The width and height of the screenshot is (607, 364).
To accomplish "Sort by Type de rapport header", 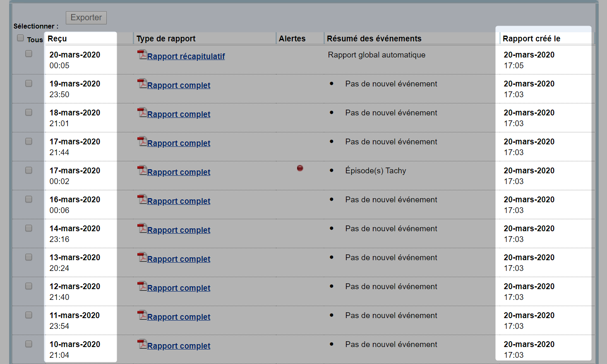I will pyautogui.click(x=166, y=38).
